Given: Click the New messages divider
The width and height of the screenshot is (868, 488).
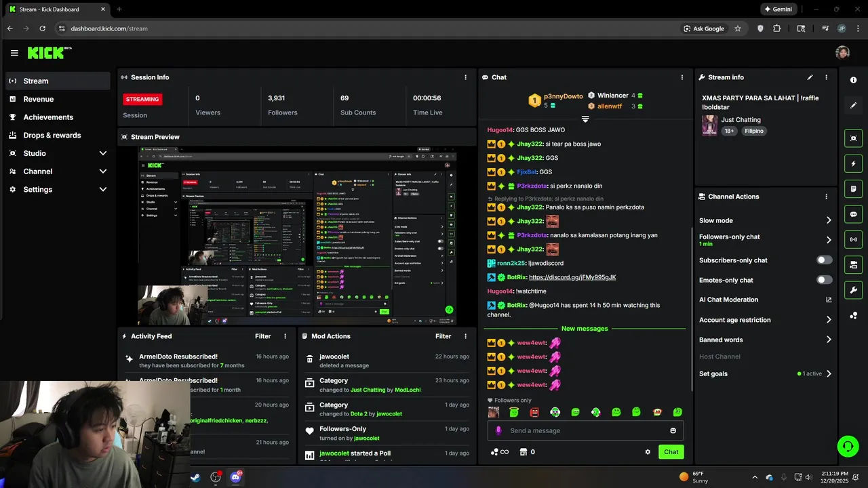Looking at the screenshot, I should tap(584, 329).
